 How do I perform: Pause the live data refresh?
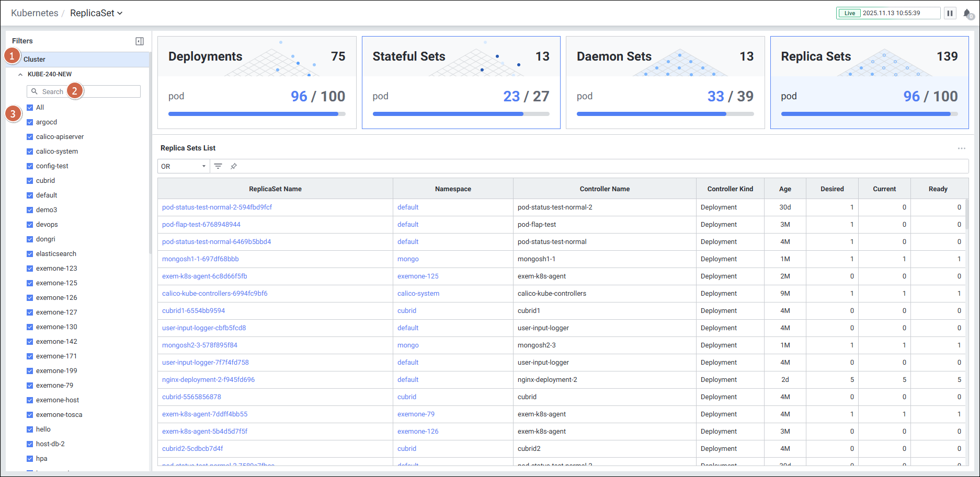click(x=950, y=13)
